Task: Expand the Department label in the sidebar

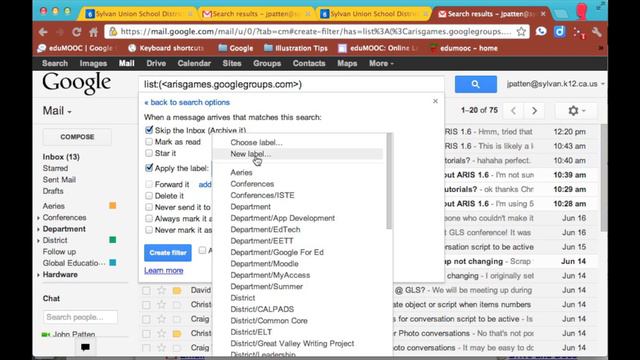Action: pyautogui.click(x=39, y=229)
